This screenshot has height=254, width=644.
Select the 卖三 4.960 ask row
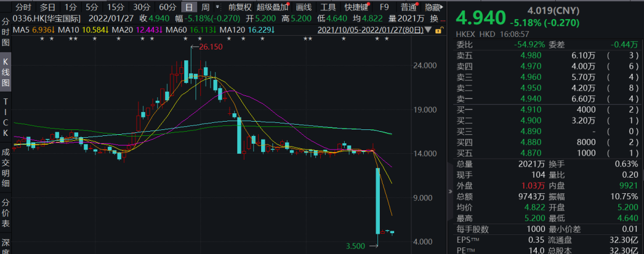point(548,77)
